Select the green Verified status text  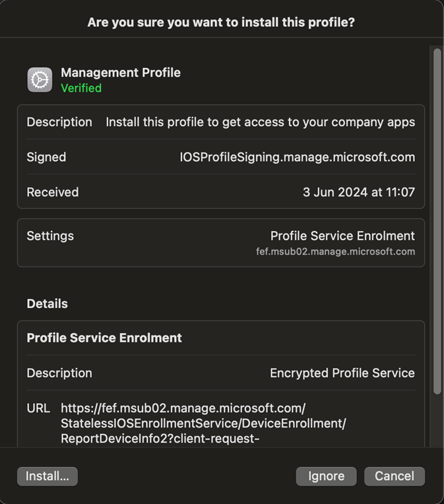81,88
